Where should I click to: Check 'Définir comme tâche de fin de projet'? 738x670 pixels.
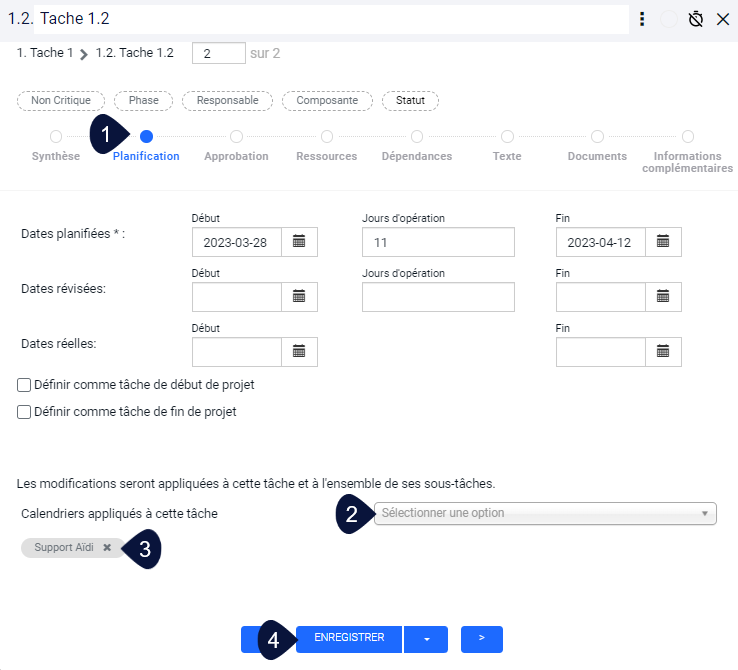[x=24, y=411]
